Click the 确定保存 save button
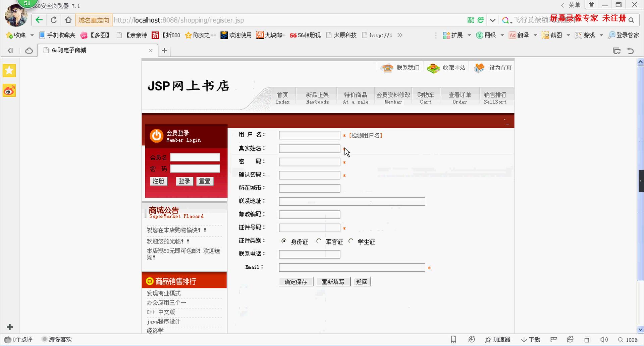The image size is (644, 346). point(296,282)
